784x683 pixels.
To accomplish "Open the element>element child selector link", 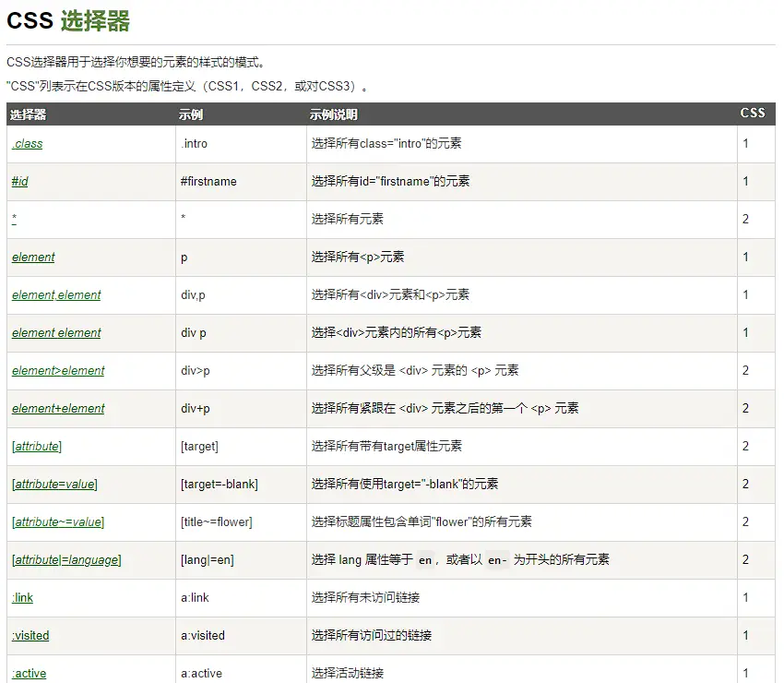I will point(58,371).
